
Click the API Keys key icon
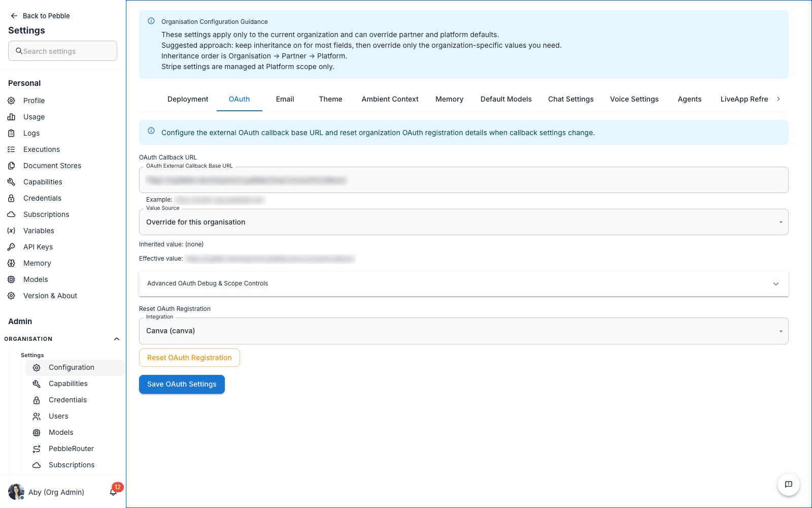pyautogui.click(x=11, y=247)
